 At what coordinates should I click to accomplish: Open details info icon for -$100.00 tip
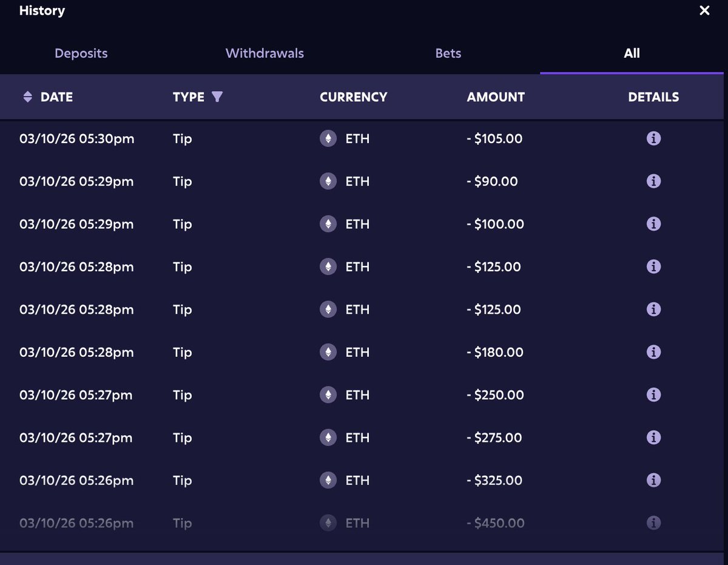(x=653, y=224)
